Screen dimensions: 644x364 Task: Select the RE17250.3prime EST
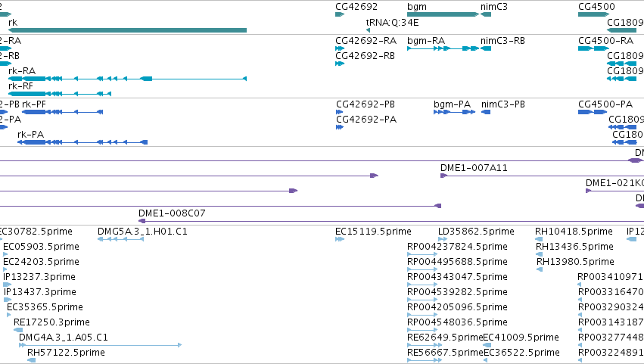click(x=18, y=330)
